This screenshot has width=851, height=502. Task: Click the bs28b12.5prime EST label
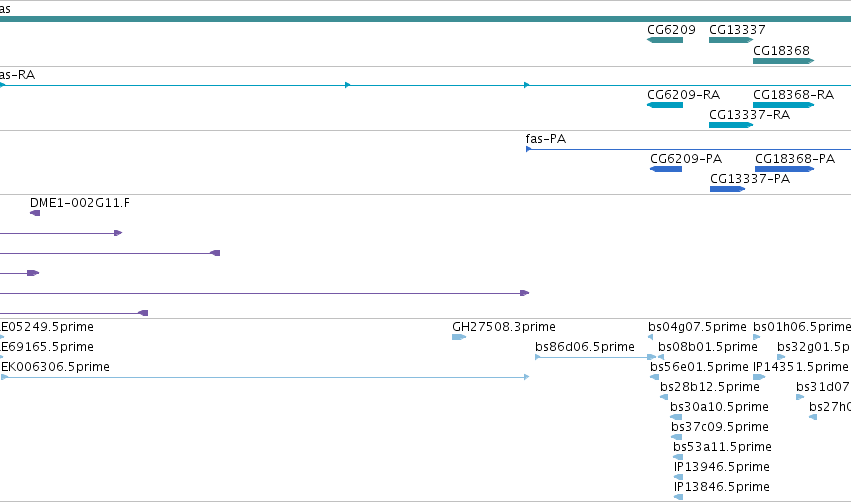[x=709, y=387]
